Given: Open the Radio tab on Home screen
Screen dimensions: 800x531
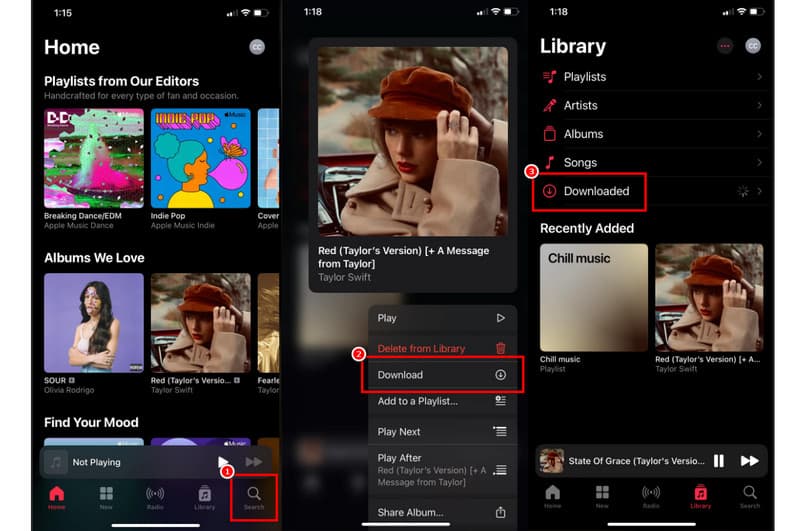Looking at the screenshot, I should 155,498.
